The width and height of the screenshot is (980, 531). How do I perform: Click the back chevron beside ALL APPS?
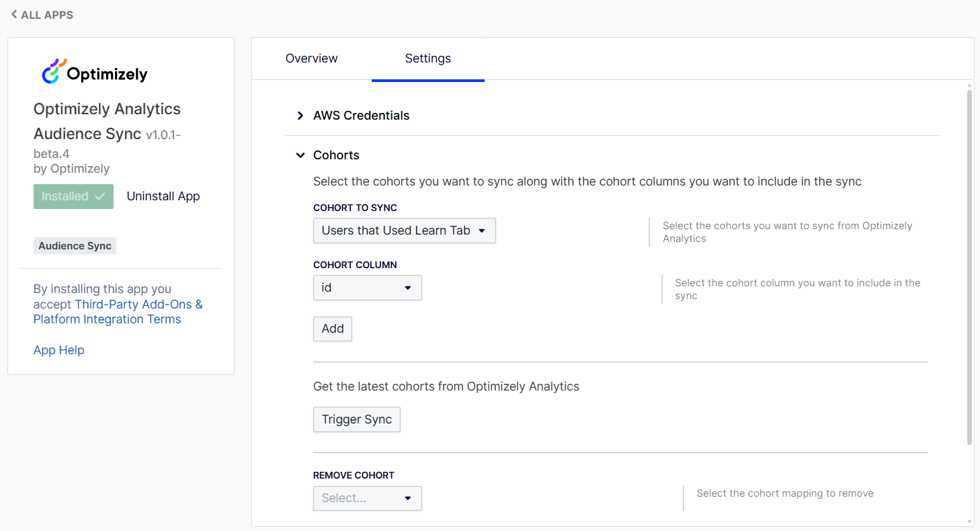(14, 15)
